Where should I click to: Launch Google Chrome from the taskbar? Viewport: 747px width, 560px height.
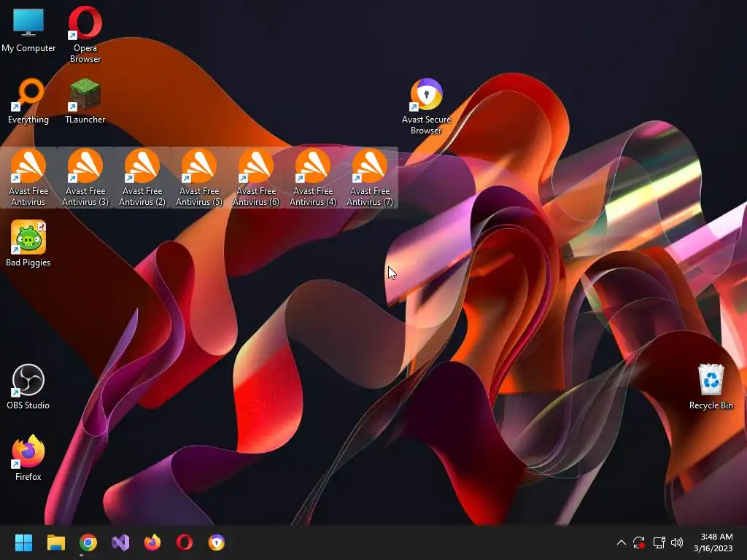click(x=88, y=542)
